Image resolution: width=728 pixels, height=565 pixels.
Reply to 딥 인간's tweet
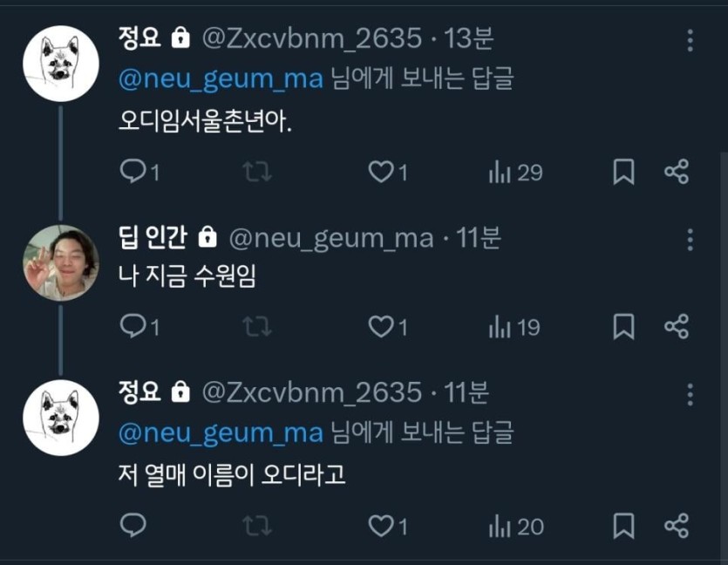coord(133,327)
